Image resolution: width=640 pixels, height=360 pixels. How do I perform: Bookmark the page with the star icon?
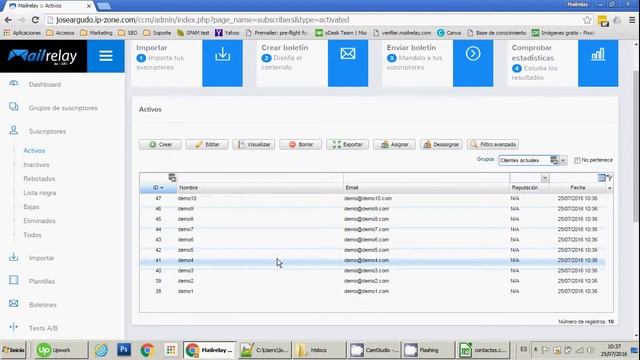[x=587, y=20]
